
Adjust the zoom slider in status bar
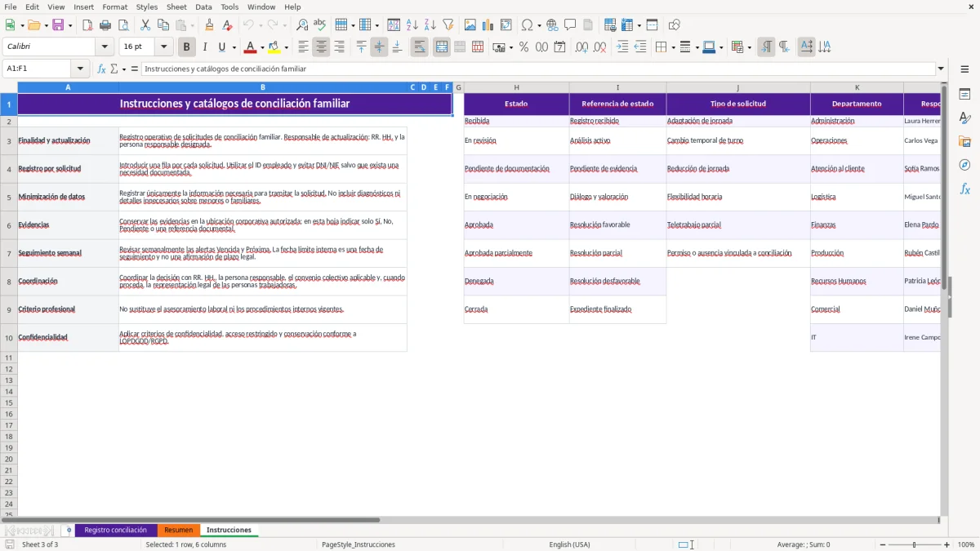coord(915,544)
